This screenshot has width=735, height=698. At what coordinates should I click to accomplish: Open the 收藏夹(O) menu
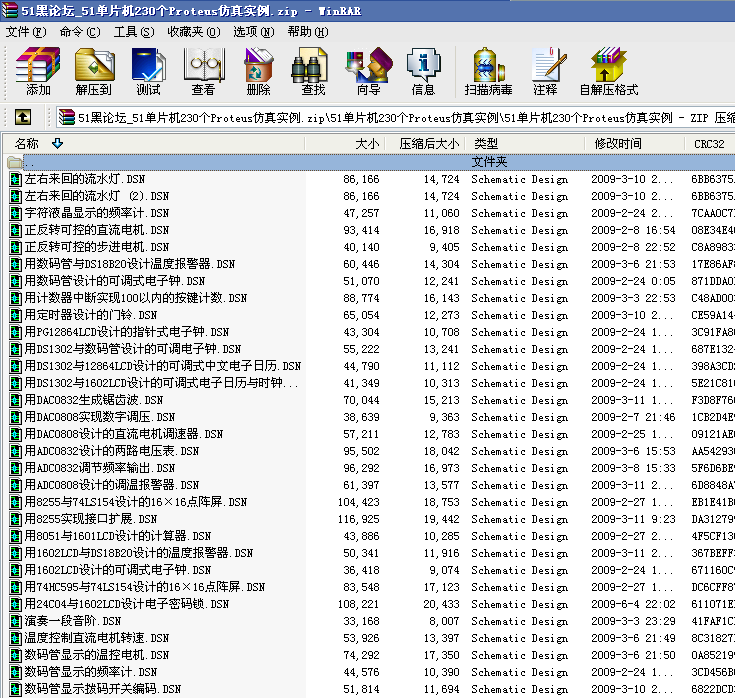click(x=194, y=32)
